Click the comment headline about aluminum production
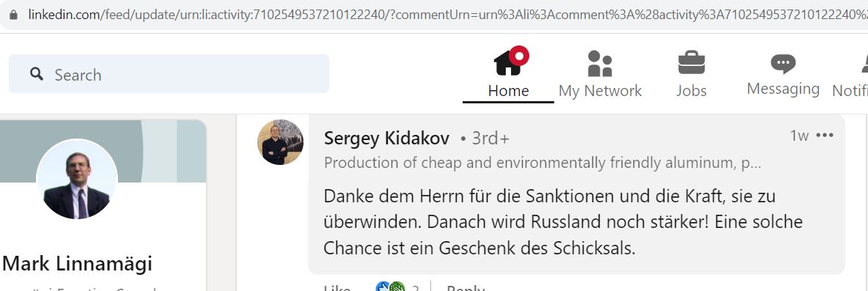The image size is (868, 291). pos(542,163)
